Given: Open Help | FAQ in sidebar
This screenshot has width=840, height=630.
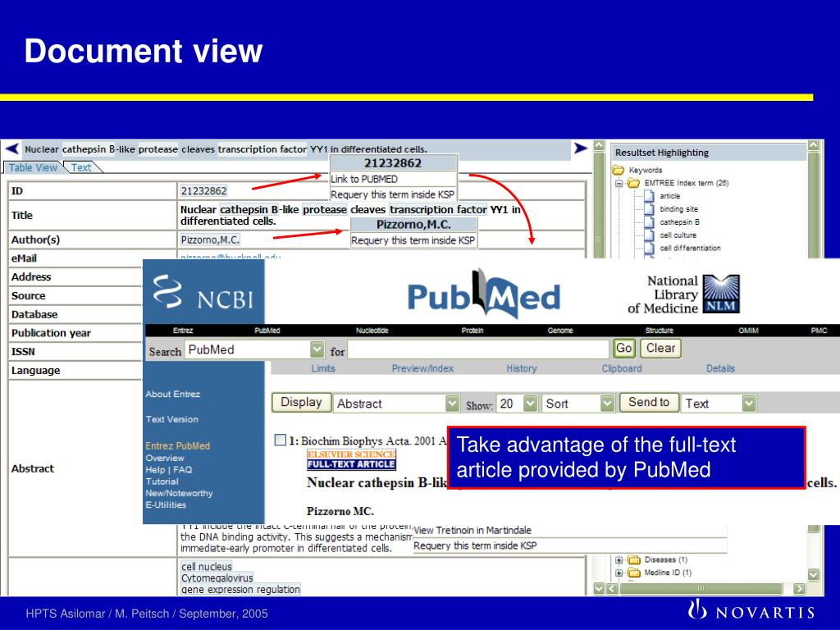Looking at the screenshot, I should (169, 470).
